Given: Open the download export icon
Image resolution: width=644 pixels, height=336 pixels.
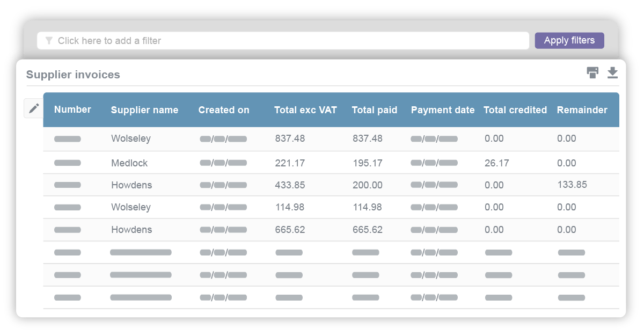Looking at the screenshot, I should (x=612, y=72).
